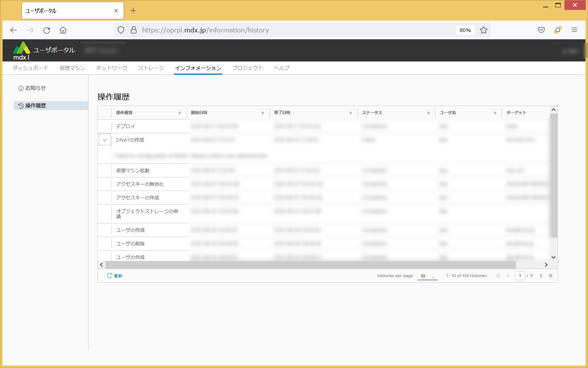
Task: Click the DNATの作成 row text
Action: 130,140
